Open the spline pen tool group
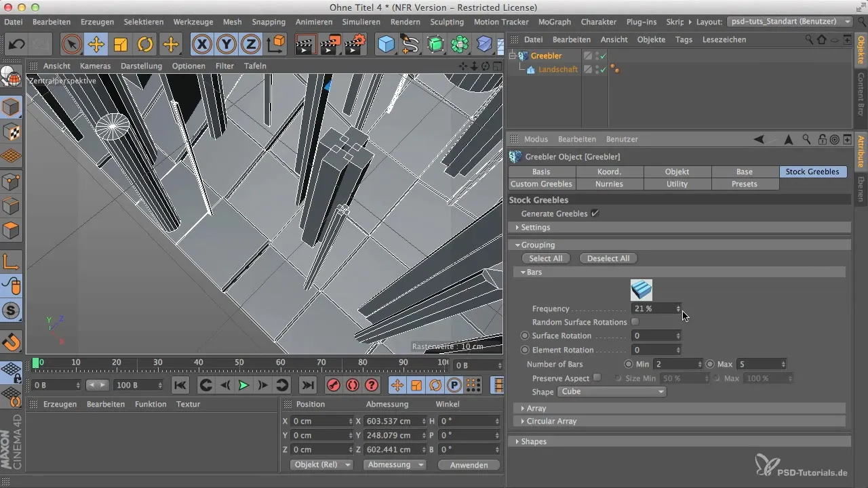Screen dimensions: 868x488 [410, 45]
